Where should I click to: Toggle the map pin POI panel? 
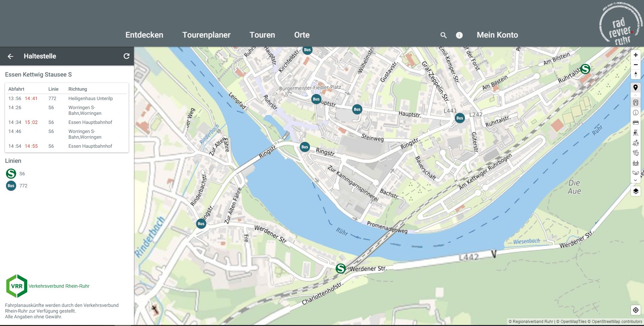pos(635,88)
